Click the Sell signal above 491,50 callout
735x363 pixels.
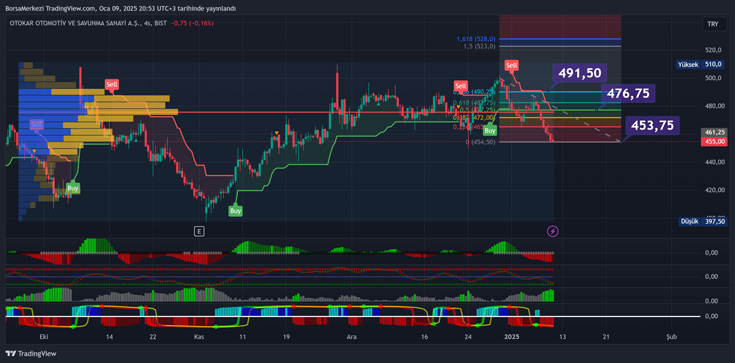point(511,65)
